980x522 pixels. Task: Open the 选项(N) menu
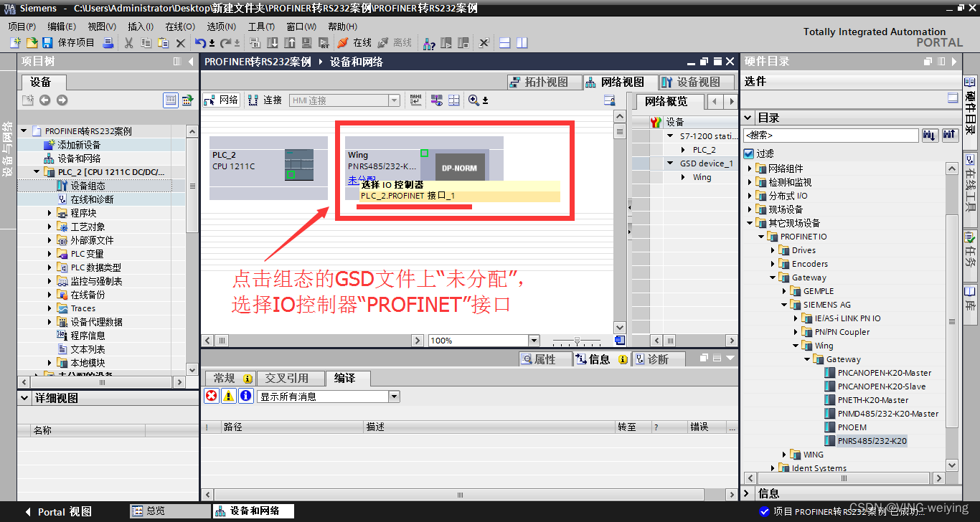click(x=221, y=27)
